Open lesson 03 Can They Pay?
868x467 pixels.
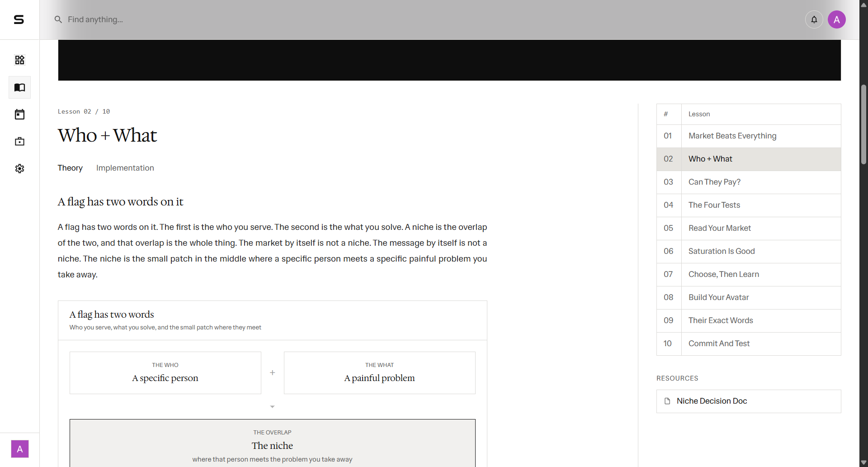[x=749, y=182]
